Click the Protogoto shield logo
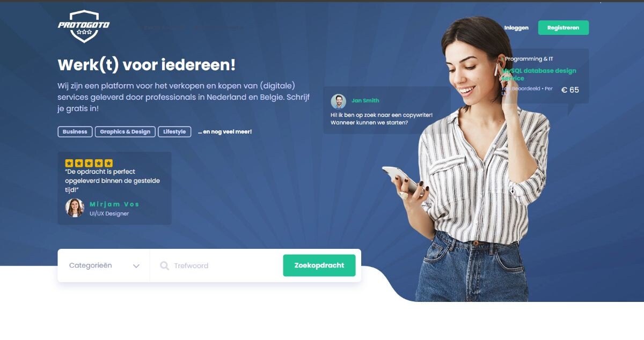This screenshot has width=644, height=340. click(x=84, y=26)
